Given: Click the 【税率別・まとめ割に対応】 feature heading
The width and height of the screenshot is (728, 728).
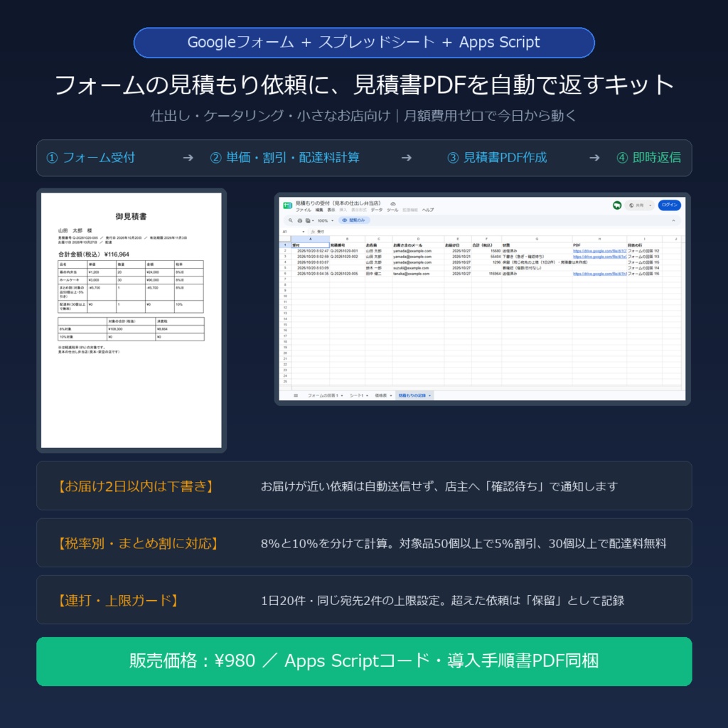Looking at the screenshot, I should (x=137, y=543).
